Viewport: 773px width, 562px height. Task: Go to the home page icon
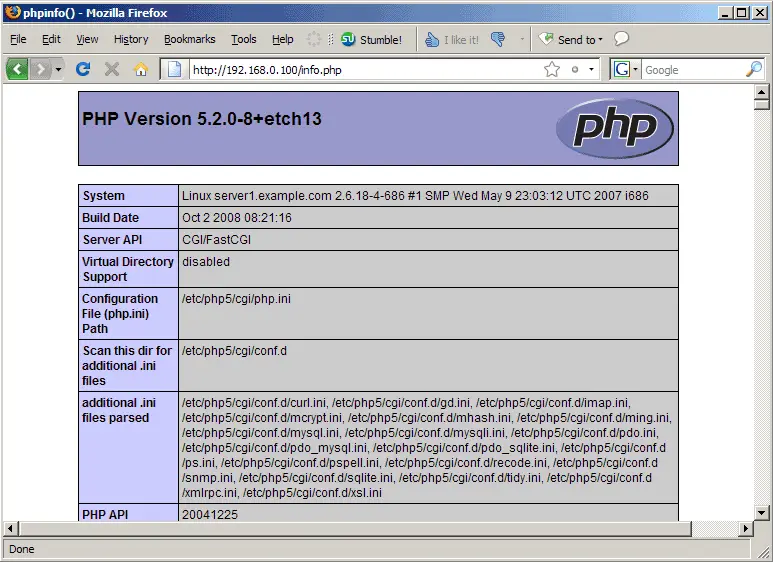tap(141, 69)
